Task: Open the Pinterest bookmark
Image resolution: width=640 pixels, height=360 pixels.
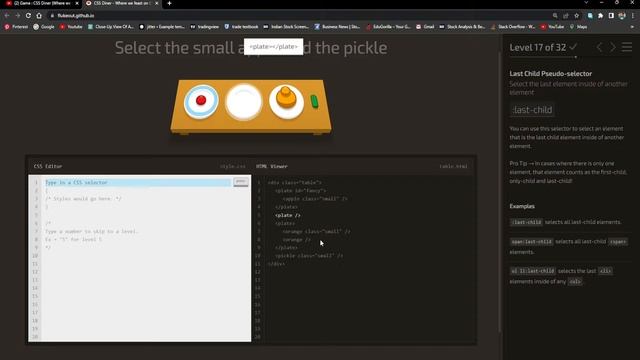Action: tap(16, 27)
